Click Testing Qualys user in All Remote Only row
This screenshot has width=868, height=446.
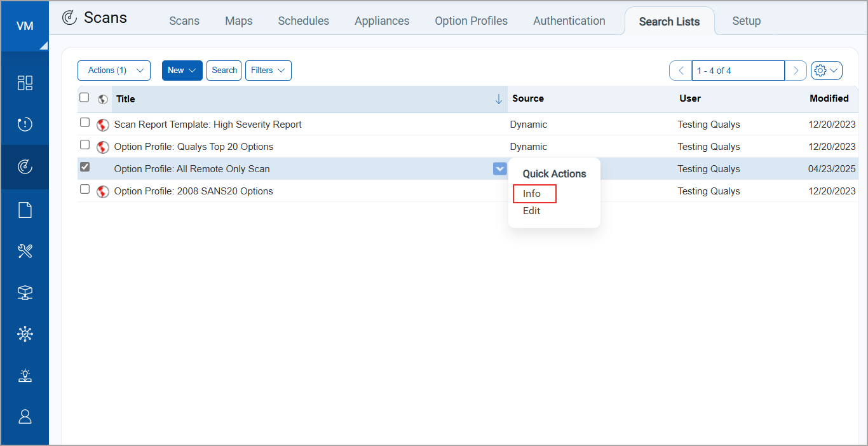[709, 169]
